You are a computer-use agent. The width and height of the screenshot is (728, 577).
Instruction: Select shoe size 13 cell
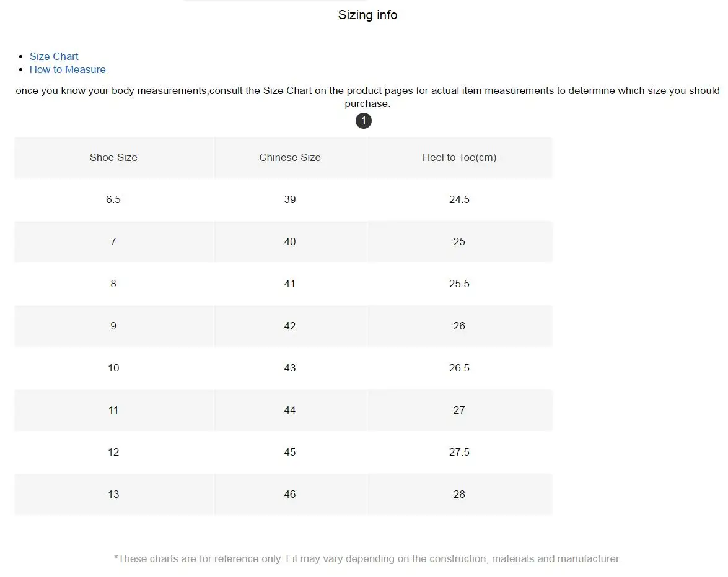click(113, 494)
